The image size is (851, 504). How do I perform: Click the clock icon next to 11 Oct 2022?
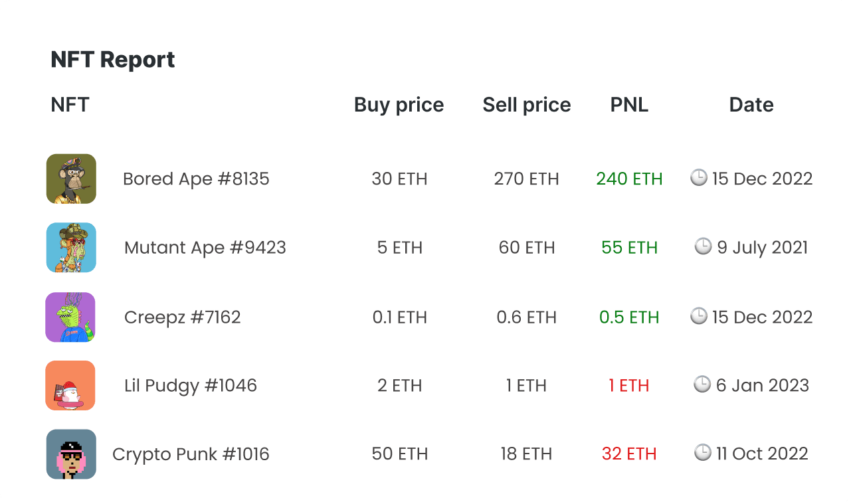[x=703, y=452]
